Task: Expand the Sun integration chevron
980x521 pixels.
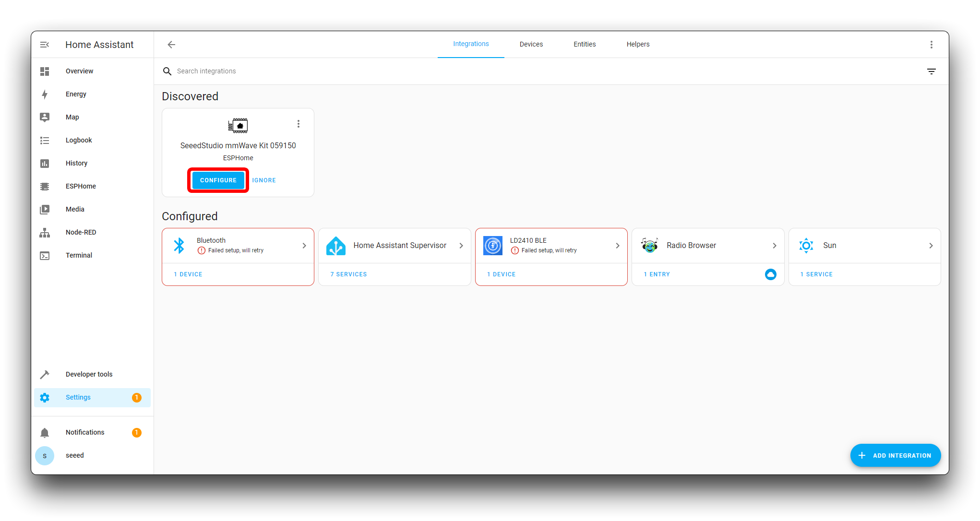Action: [x=931, y=246]
